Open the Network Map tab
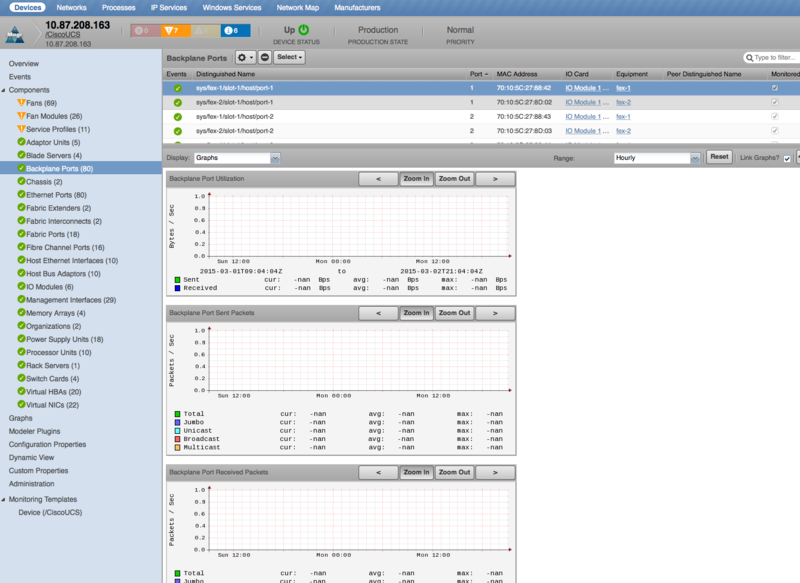The width and height of the screenshot is (800, 583). [x=297, y=8]
